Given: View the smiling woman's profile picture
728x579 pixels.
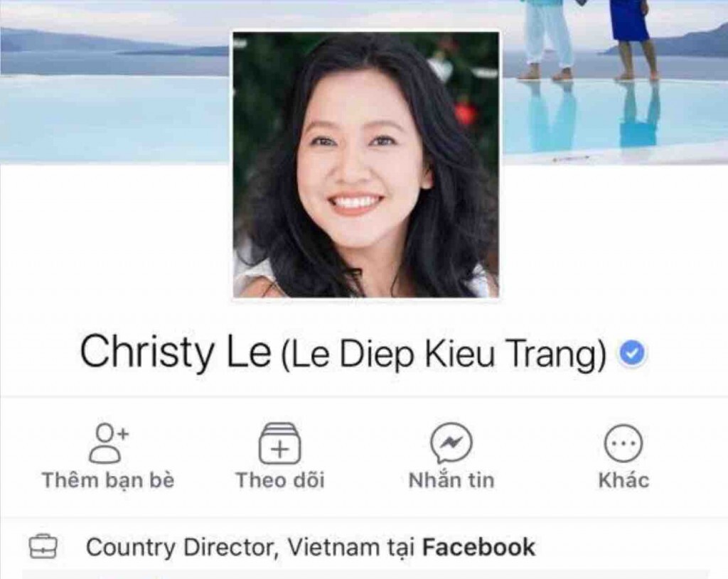Looking at the screenshot, I should click(366, 165).
